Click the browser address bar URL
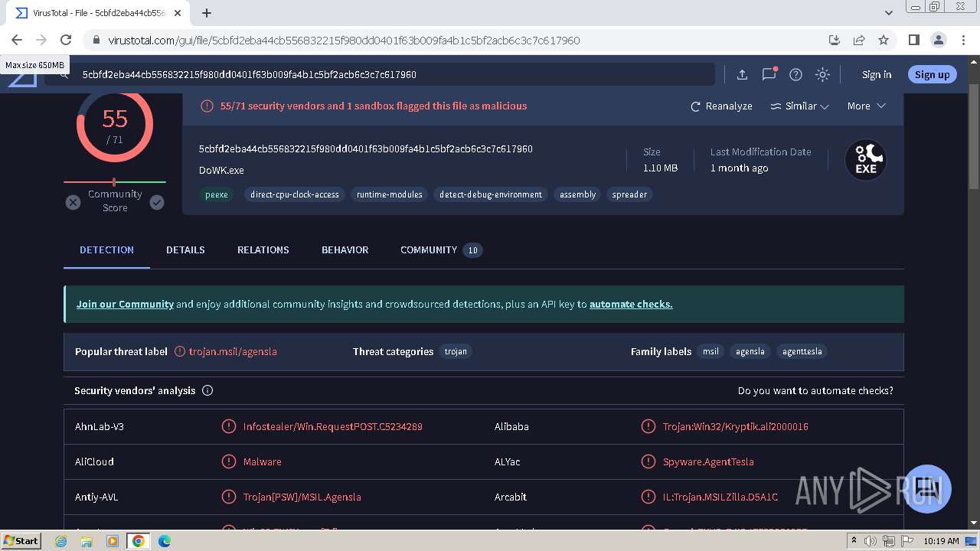The width and height of the screenshot is (980, 551). [x=344, y=40]
